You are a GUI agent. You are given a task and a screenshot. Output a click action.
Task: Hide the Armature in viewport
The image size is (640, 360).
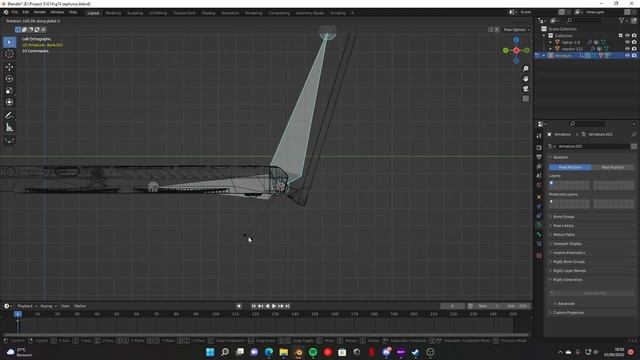[x=627, y=55]
